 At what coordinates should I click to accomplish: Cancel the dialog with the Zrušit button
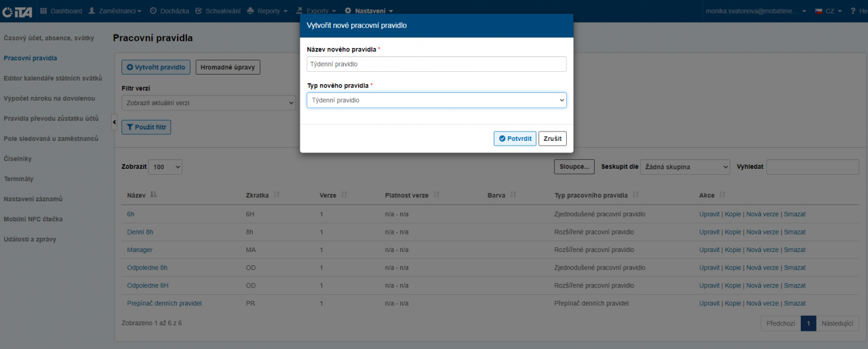click(x=552, y=138)
